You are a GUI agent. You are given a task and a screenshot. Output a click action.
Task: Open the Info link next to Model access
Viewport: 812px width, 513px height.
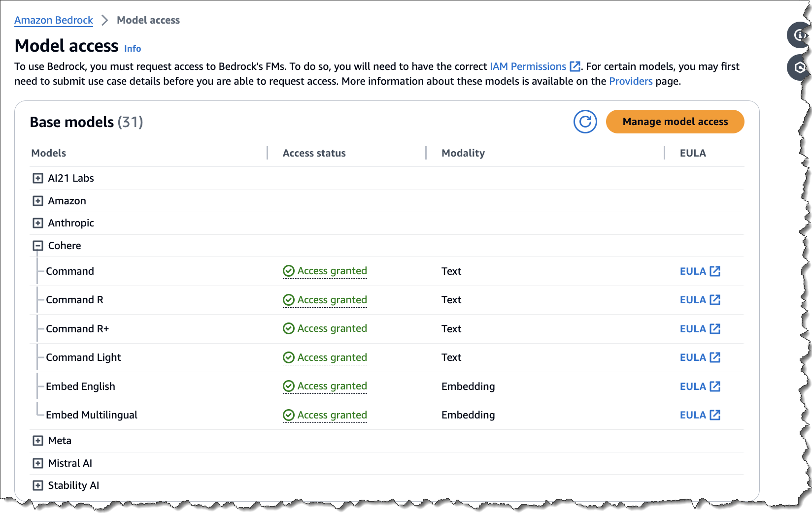(133, 49)
